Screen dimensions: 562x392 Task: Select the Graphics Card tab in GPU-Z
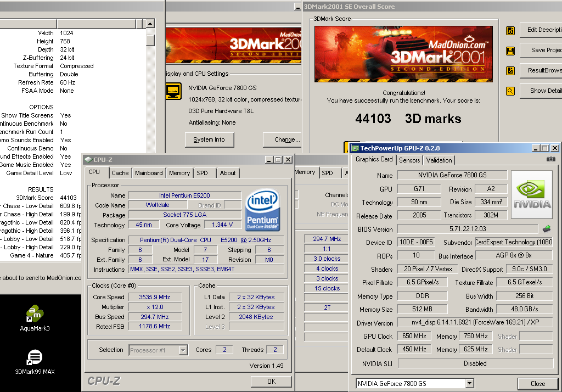[374, 159]
